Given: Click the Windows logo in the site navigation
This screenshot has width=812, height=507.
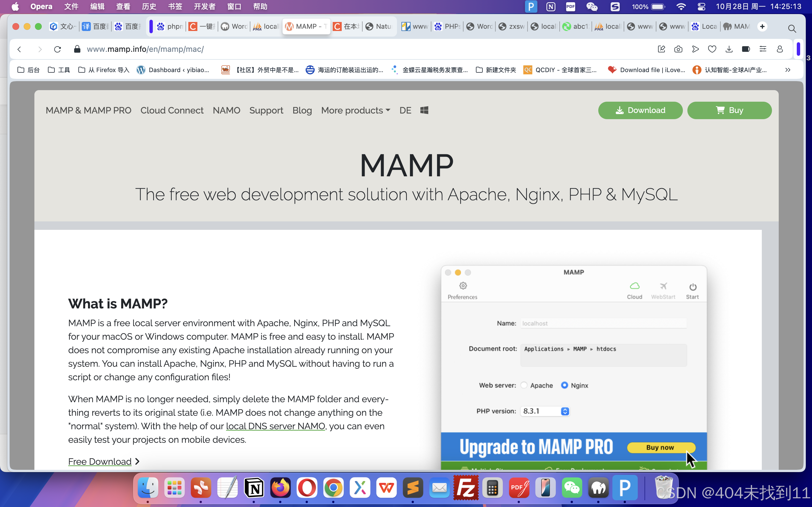Looking at the screenshot, I should [424, 110].
